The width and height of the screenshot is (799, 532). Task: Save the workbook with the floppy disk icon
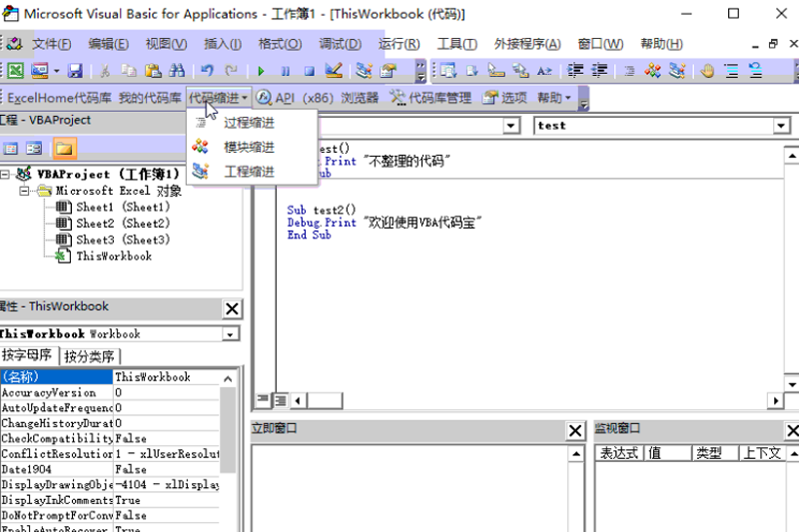click(x=75, y=70)
